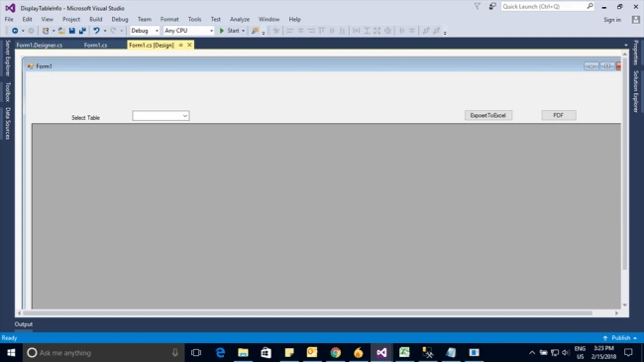Open the Build menu
The image size is (644, 362).
[96, 19]
